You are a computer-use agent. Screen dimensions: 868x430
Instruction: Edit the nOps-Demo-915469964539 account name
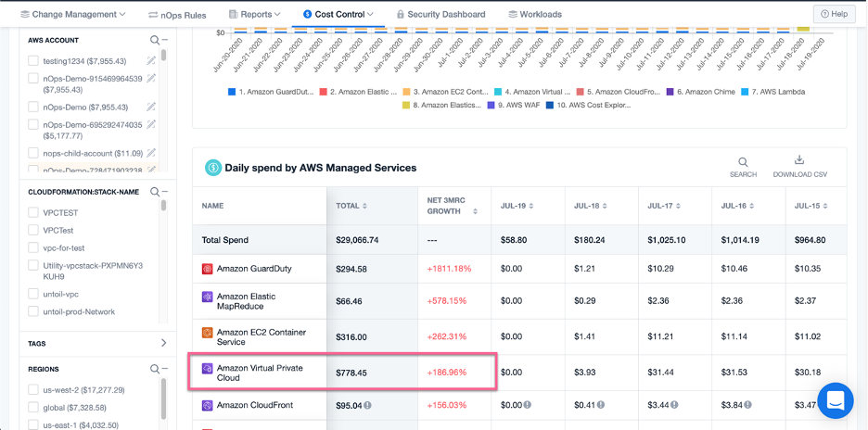point(150,79)
